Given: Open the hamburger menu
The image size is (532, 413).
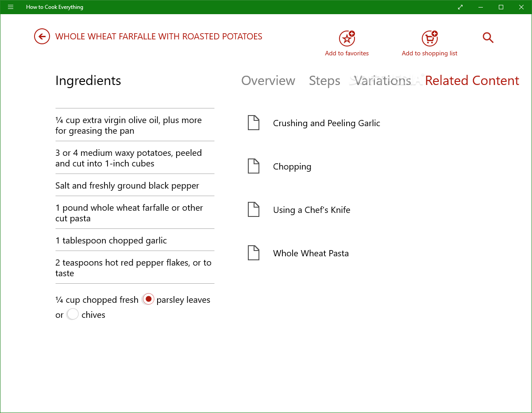Looking at the screenshot, I should pos(11,7).
